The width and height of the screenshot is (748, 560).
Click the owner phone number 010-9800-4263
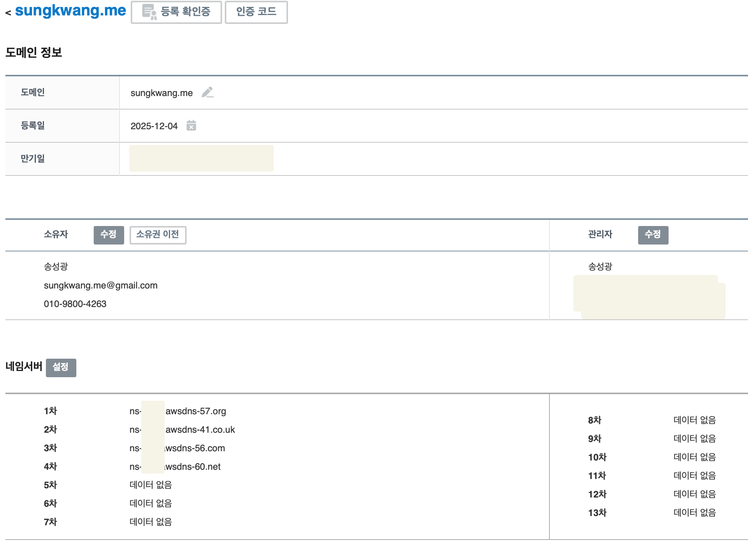click(x=75, y=304)
